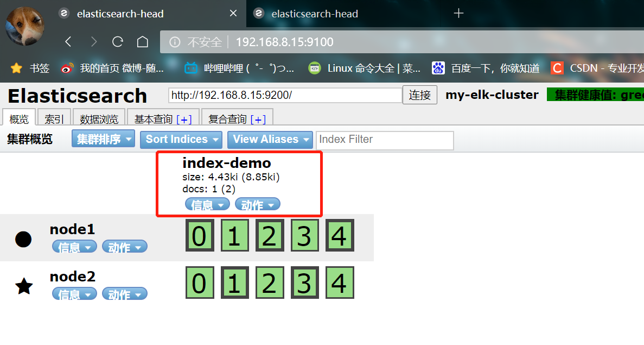Open the 百度一下 bookmark

point(486,68)
